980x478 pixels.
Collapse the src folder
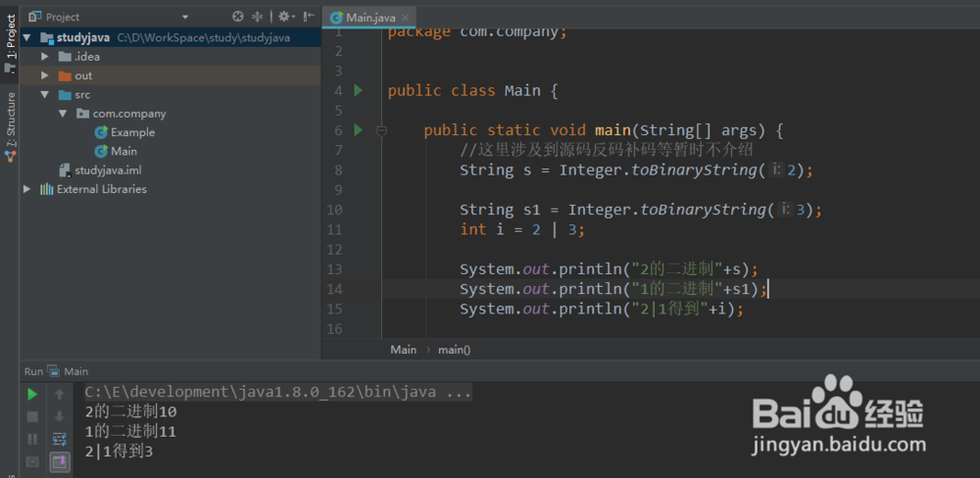(x=44, y=95)
